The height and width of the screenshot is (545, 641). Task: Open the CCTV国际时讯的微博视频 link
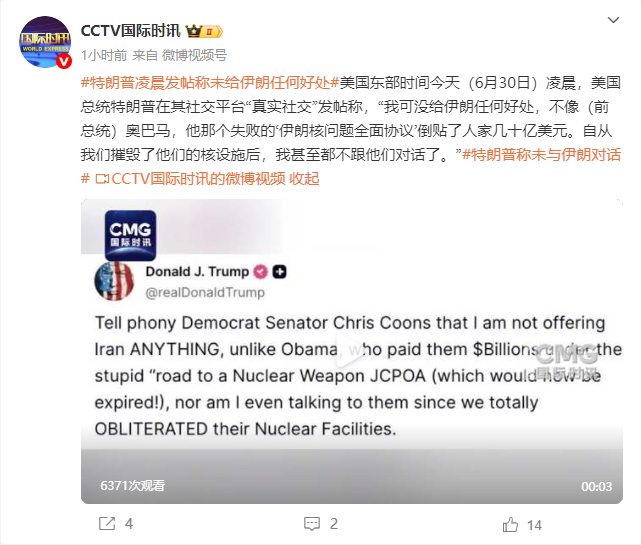click(x=198, y=179)
